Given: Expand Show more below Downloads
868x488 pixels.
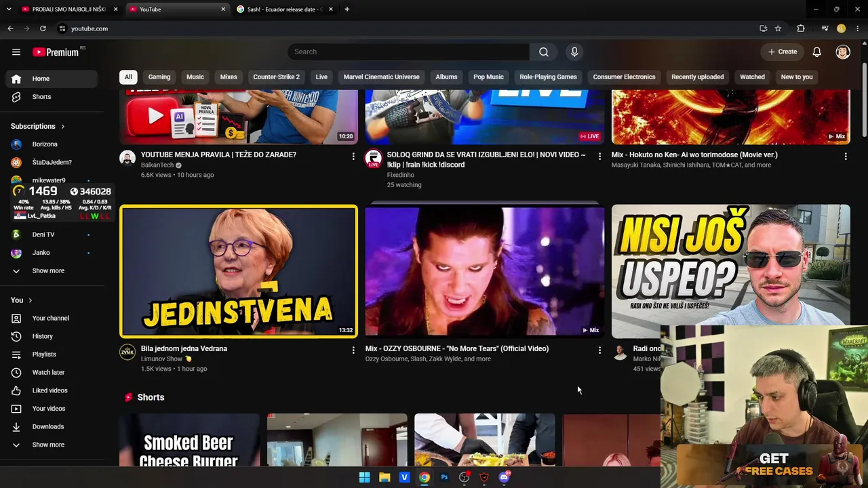Looking at the screenshot, I should coord(52,445).
